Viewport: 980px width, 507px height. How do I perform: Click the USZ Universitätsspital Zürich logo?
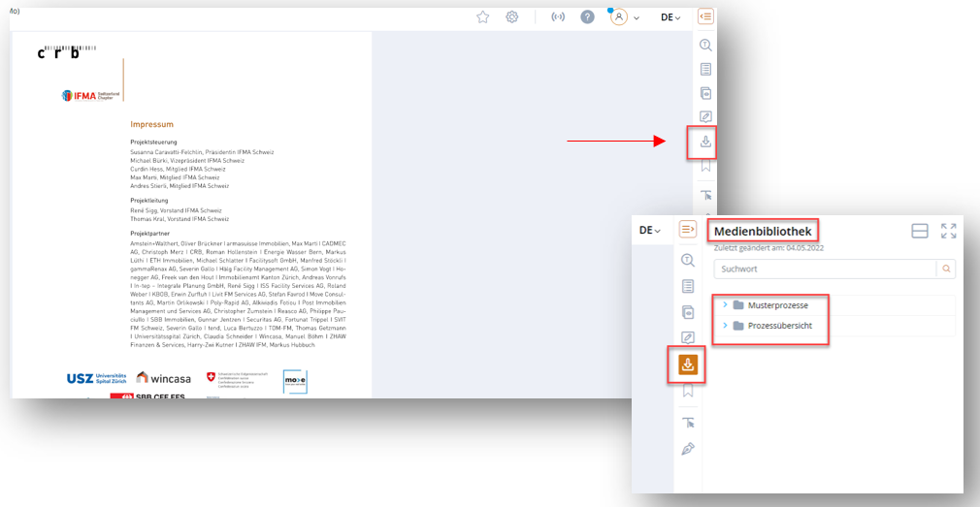96,378
